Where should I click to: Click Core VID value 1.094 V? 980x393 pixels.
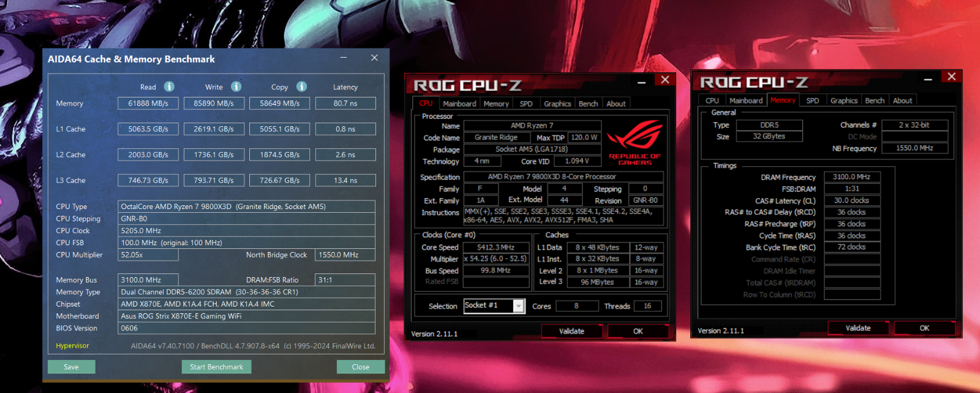(x=578, y=161)
